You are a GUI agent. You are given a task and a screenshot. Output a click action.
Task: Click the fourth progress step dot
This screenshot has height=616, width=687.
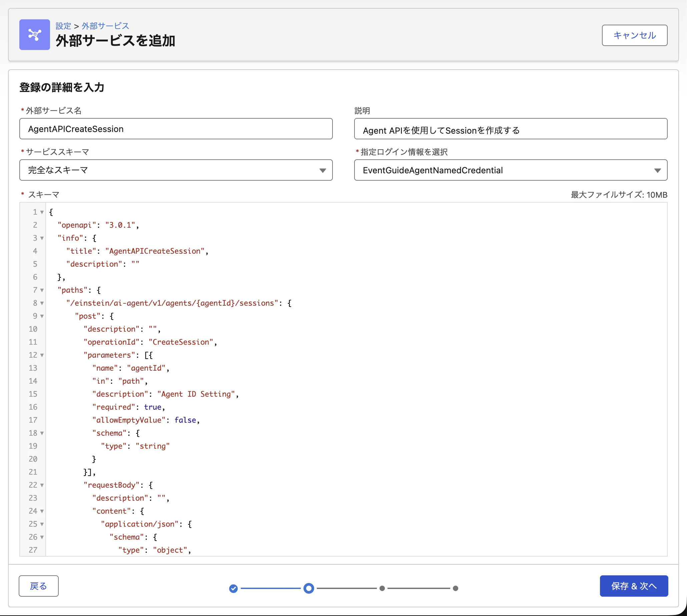(x=456, y=588)
